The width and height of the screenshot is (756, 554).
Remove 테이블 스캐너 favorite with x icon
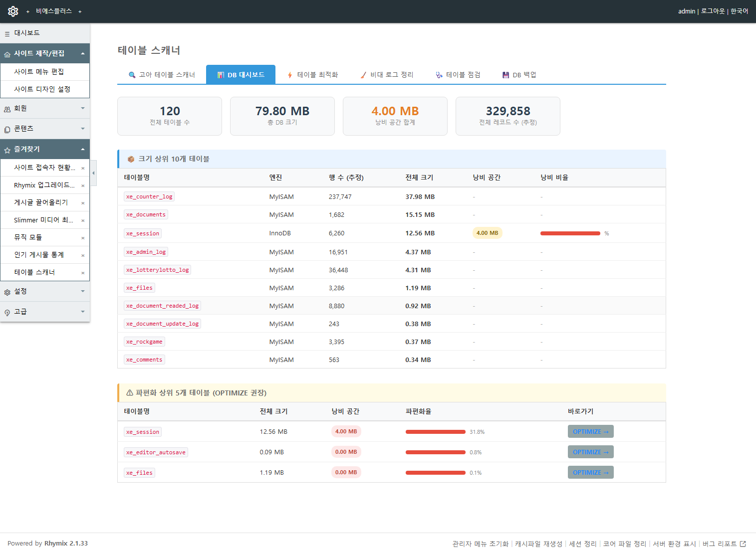(83, 273)
